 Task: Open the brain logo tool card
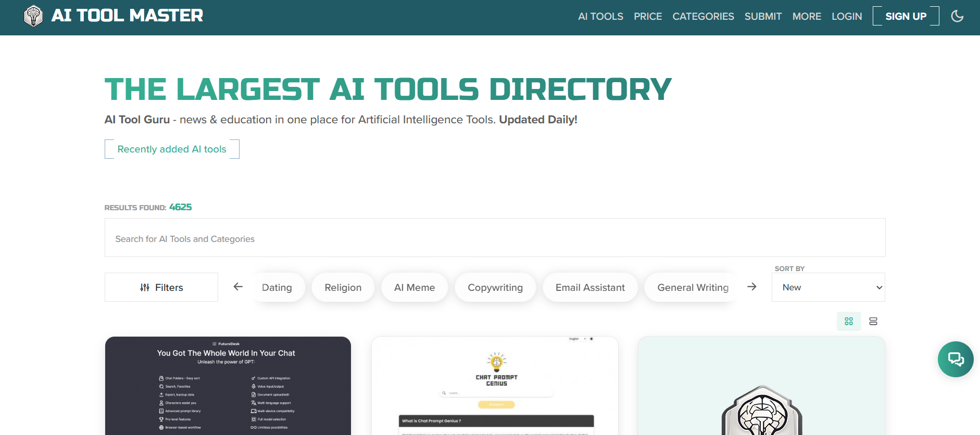pyautogui.click(x=761, y=386)
